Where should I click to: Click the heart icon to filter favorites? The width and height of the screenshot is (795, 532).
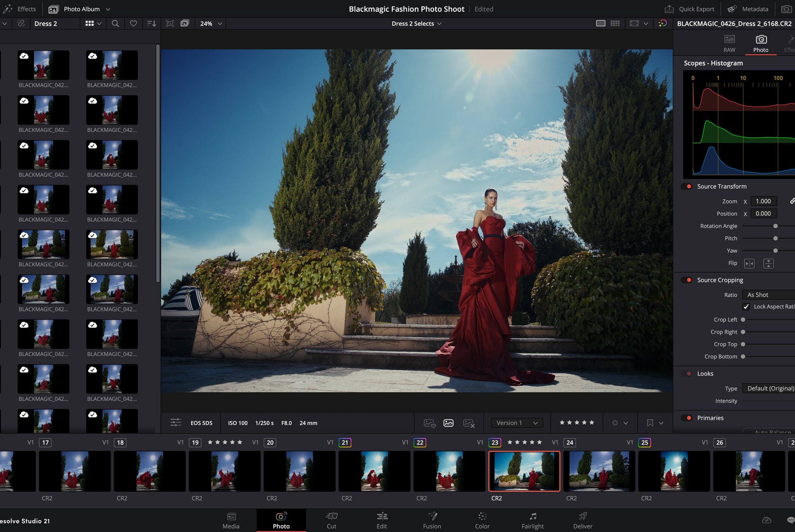point(133,23)
